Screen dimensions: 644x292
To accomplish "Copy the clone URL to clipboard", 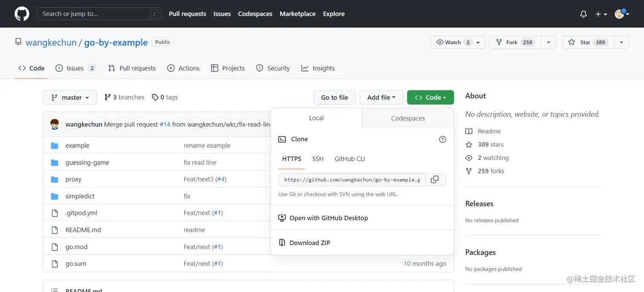I will click(435, 179).
